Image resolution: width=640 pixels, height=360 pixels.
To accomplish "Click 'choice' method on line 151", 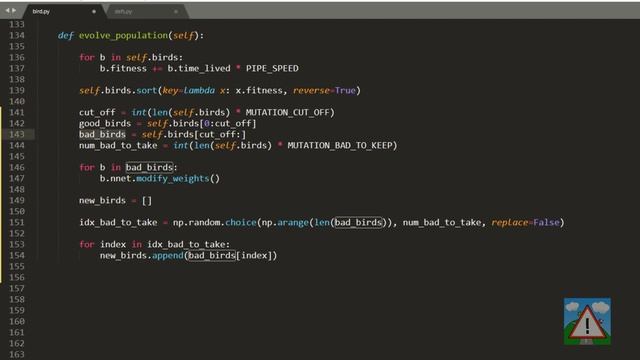I will [241, 222].
